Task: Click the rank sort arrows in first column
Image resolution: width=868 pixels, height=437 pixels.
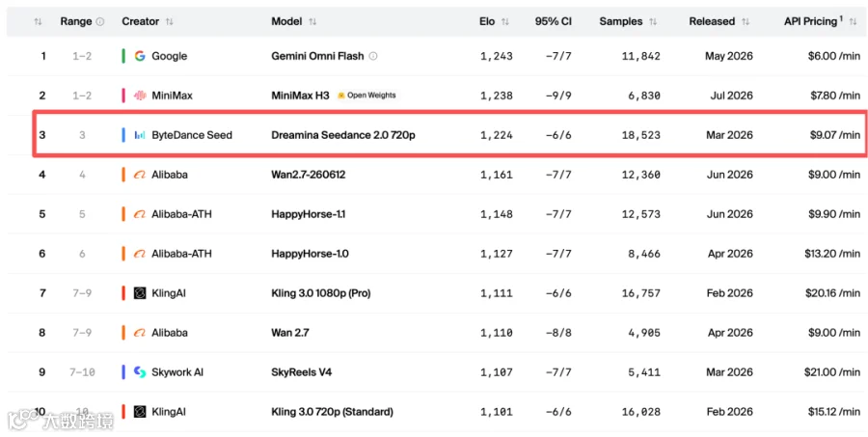Action: (38, 21)
